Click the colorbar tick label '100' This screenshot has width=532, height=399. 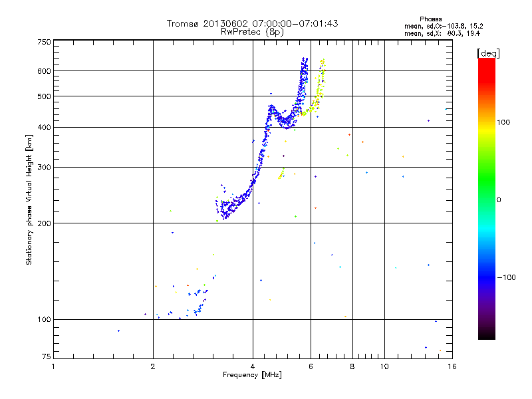point(503,122)
